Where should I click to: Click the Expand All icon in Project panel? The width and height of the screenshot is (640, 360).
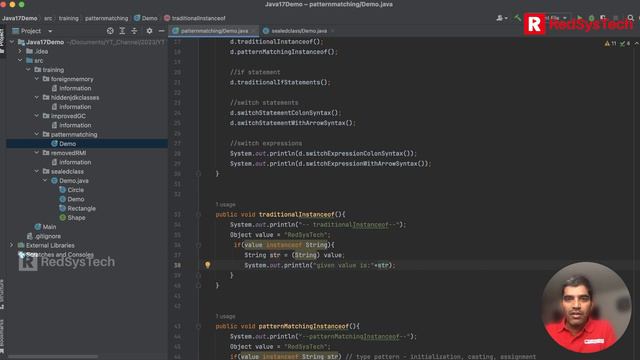(122, 31)
